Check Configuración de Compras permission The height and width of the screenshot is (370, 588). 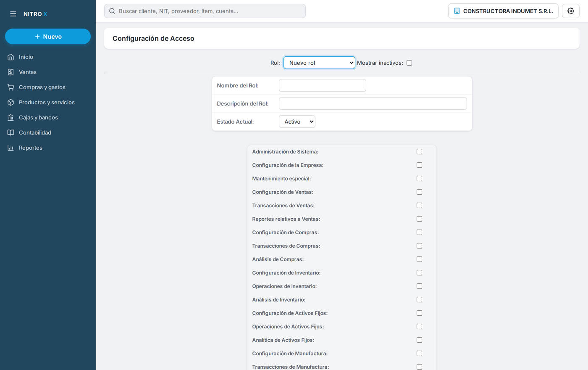pos(419,232)
